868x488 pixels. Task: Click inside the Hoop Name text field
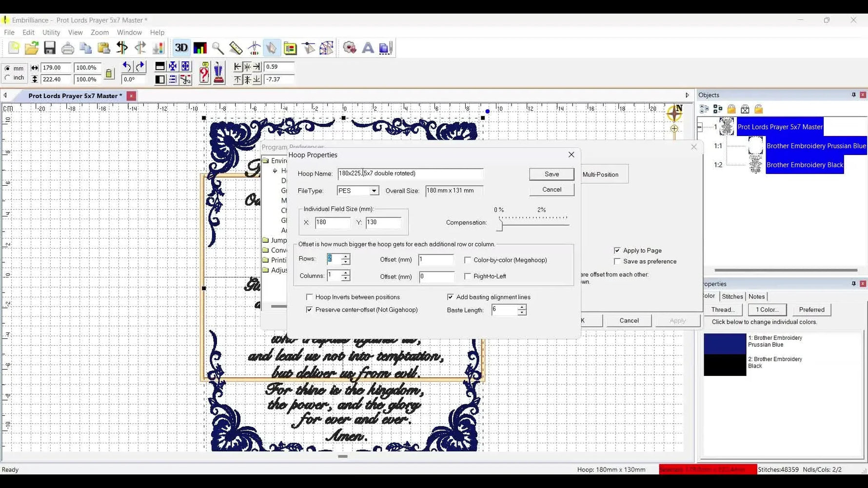(410, 174)
